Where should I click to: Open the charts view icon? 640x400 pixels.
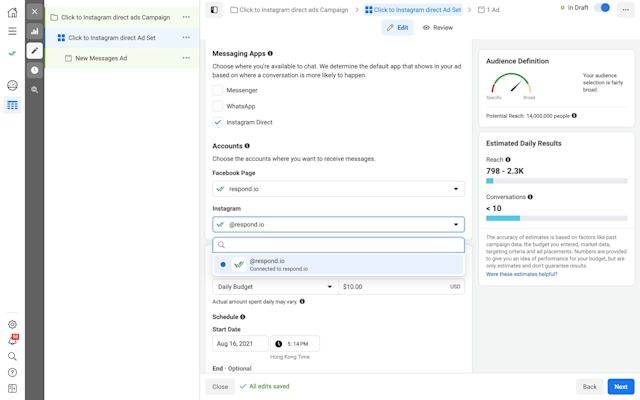click(x=35, y=31)
